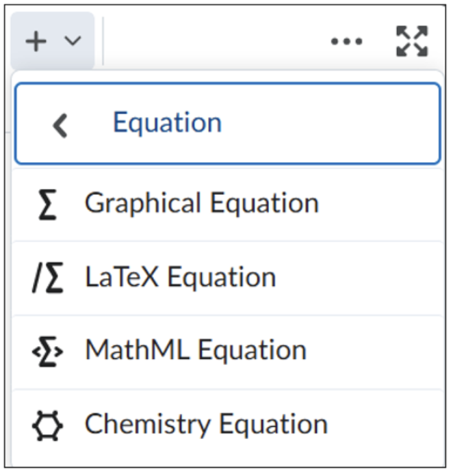The height and width of the screenshot is (476, 453).
Task: Toggle the fullscreen arrows icon
Action: click(412, 41)
